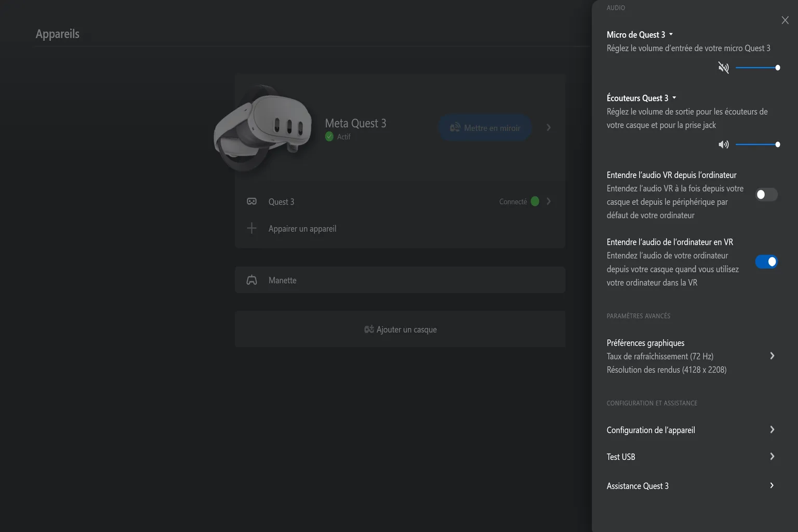Screen dimensions: 798x532
Task: Open the Test USB option
Action: [690, 457]
